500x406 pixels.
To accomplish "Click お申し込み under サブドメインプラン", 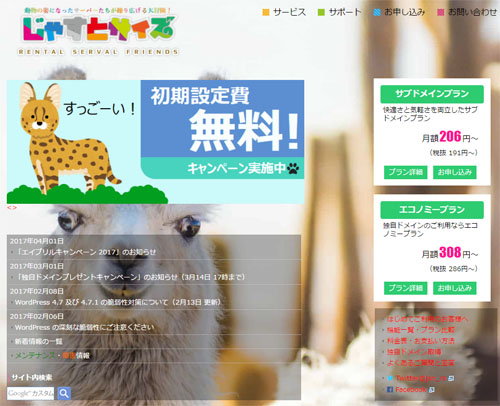I will pyautogui.click(x=455, y=172).
